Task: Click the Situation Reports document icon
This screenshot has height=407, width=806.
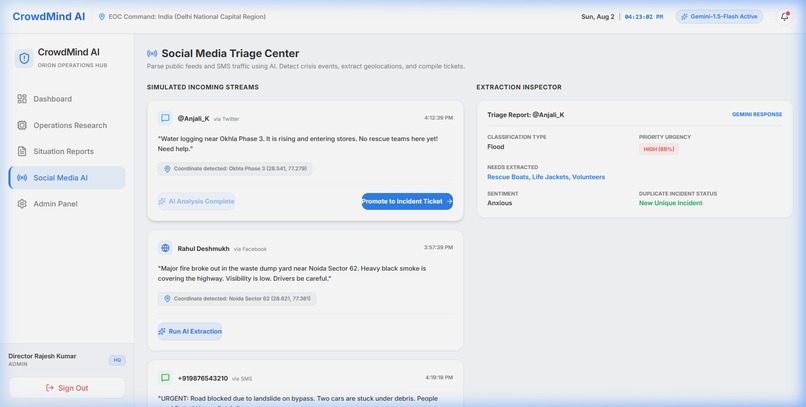Action: [x=22, y=151]
